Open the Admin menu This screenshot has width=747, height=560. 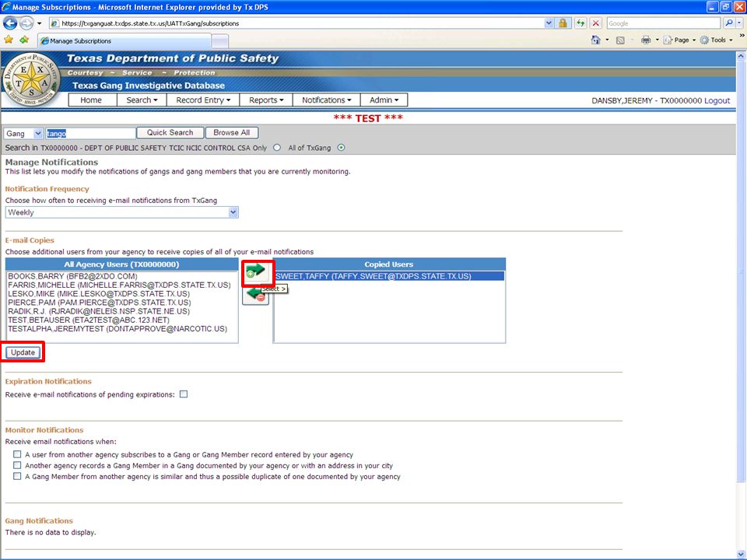click(384, 100)
